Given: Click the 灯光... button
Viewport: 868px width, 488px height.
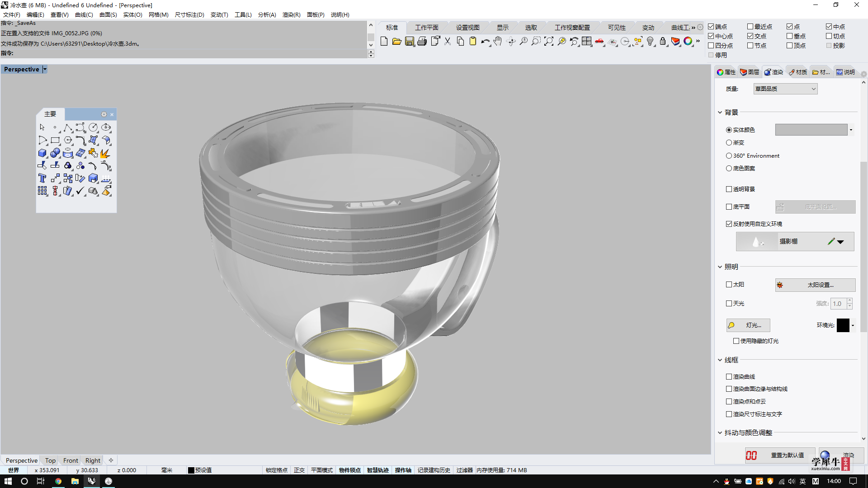Looking at the screenshot, I should [748, 325].
